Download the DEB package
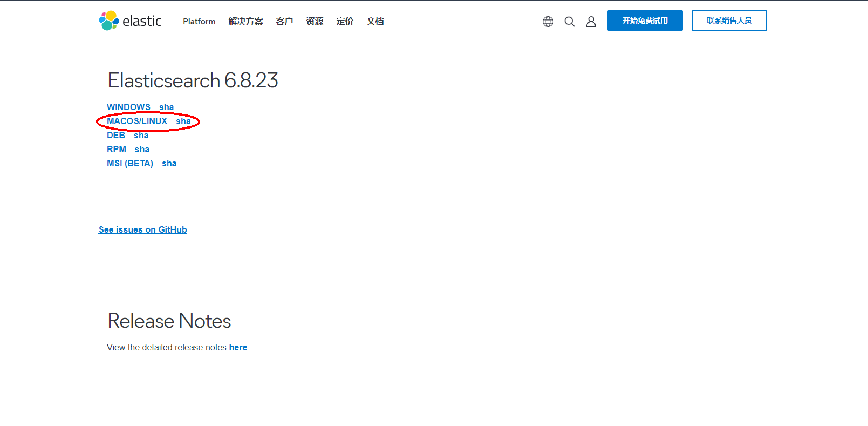The image size is (868, 426). point(116,136)
